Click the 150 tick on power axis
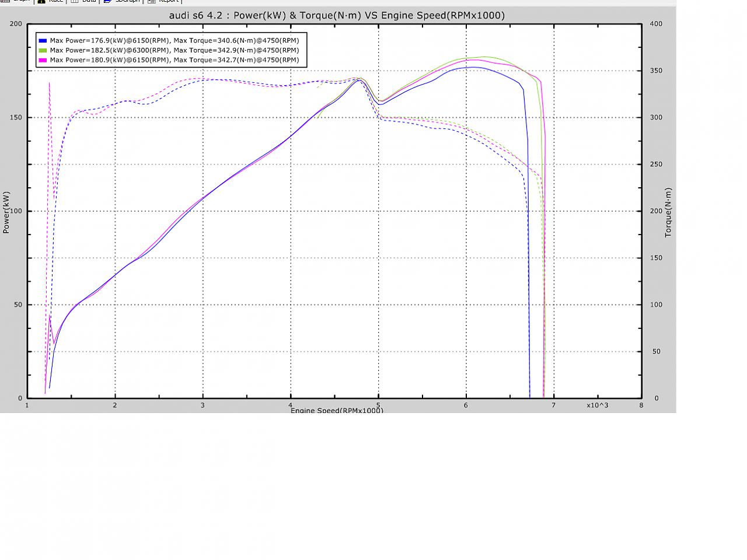Viewport: 747px width, 560px height. click(16, 117)
